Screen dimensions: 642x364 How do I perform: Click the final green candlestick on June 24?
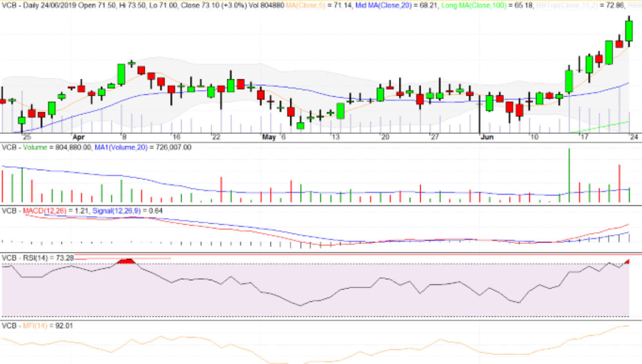click(630, 31)
